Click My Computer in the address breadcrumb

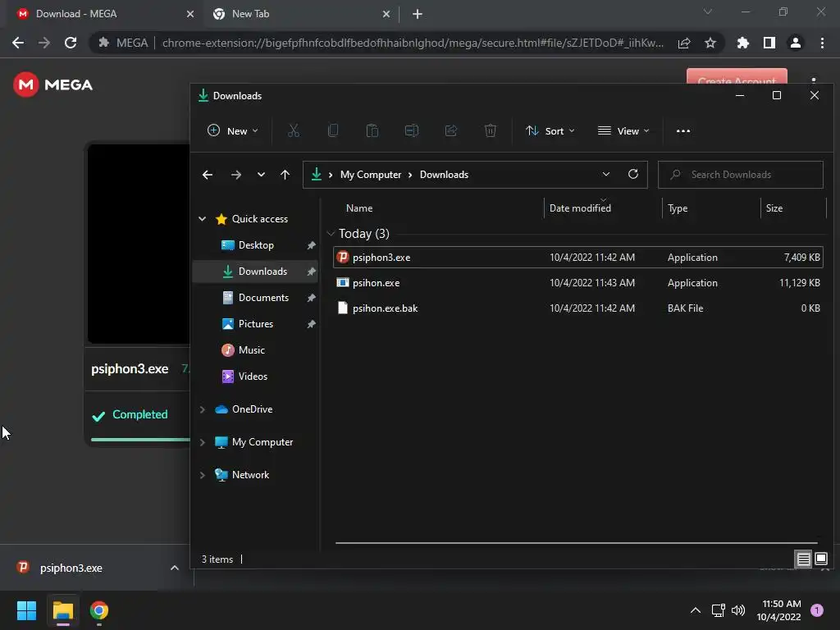coord(371,175)
